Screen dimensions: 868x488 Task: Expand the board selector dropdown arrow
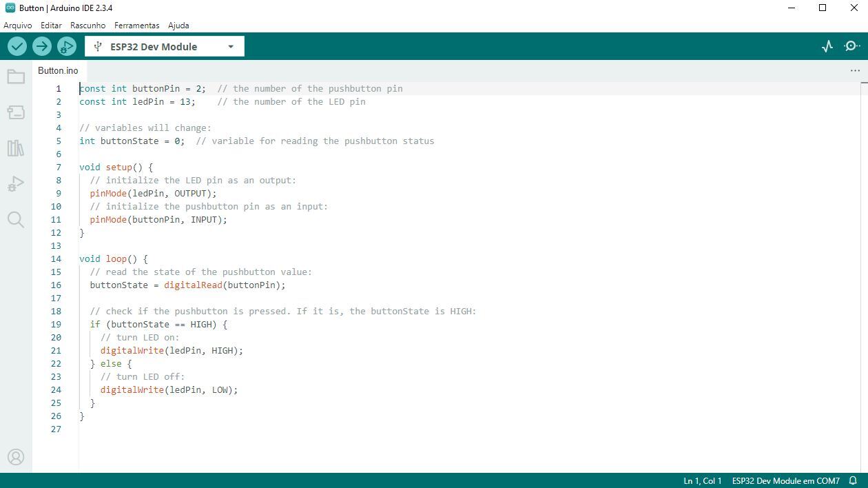231,46
